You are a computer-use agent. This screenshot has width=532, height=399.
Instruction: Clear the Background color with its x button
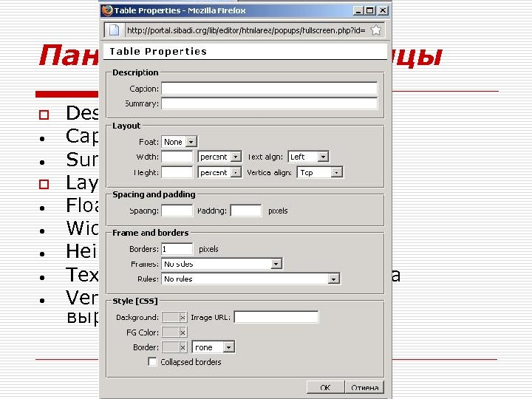pyautogui.click(x=183, y=317)
